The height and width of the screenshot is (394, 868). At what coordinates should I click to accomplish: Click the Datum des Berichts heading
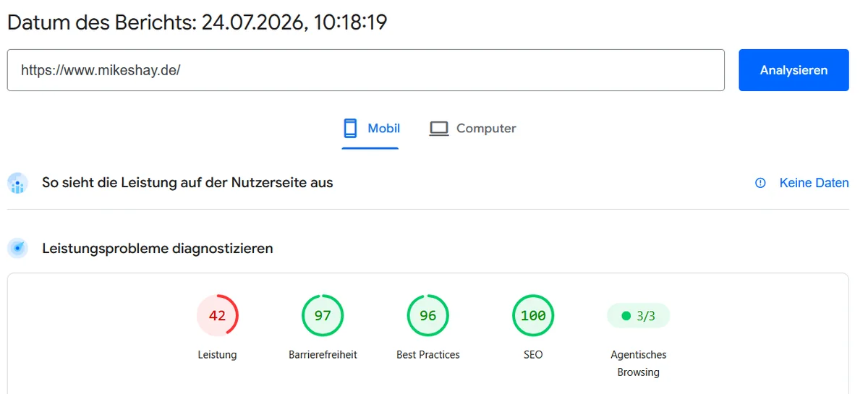click(197, 22)
